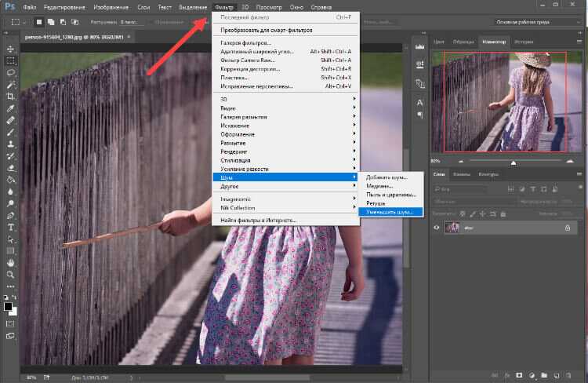
Task: Expand the Усиление резкости submenu
Action: click(285, 169)
